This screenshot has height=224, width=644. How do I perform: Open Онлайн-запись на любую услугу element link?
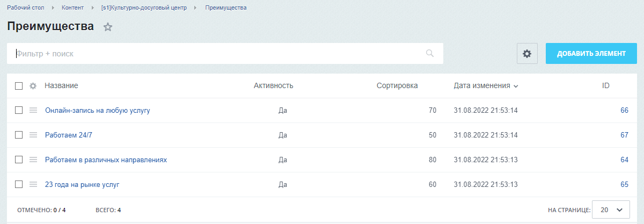98,111
